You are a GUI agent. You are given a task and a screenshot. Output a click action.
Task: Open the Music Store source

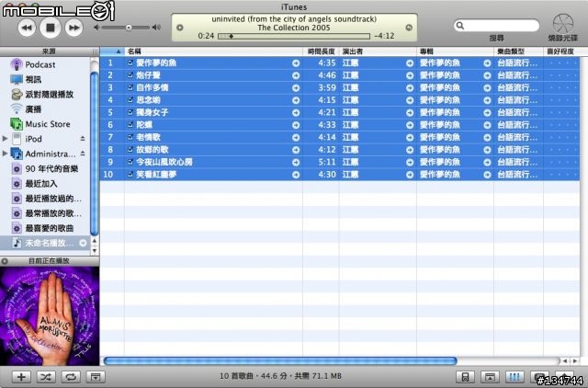[47, 124]
